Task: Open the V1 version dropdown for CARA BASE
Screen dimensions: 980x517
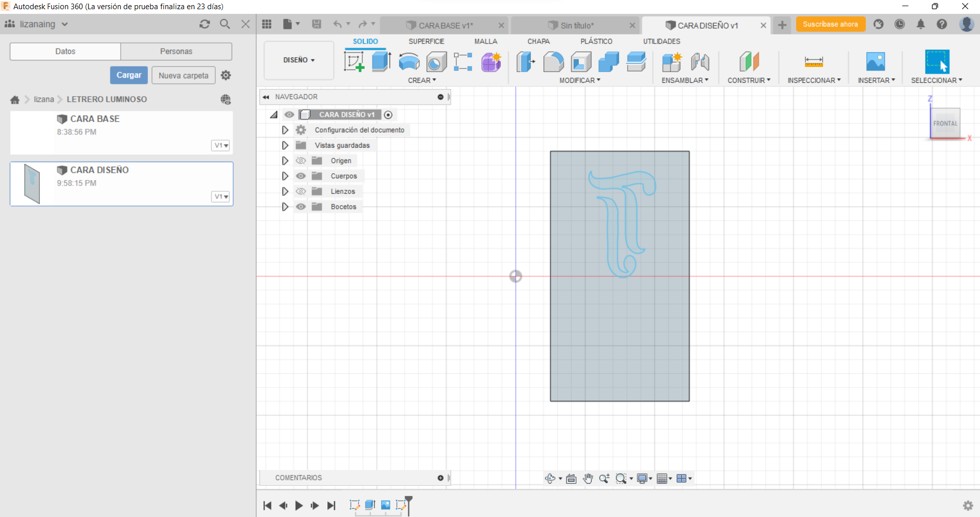Action: [x=220, y=145]
